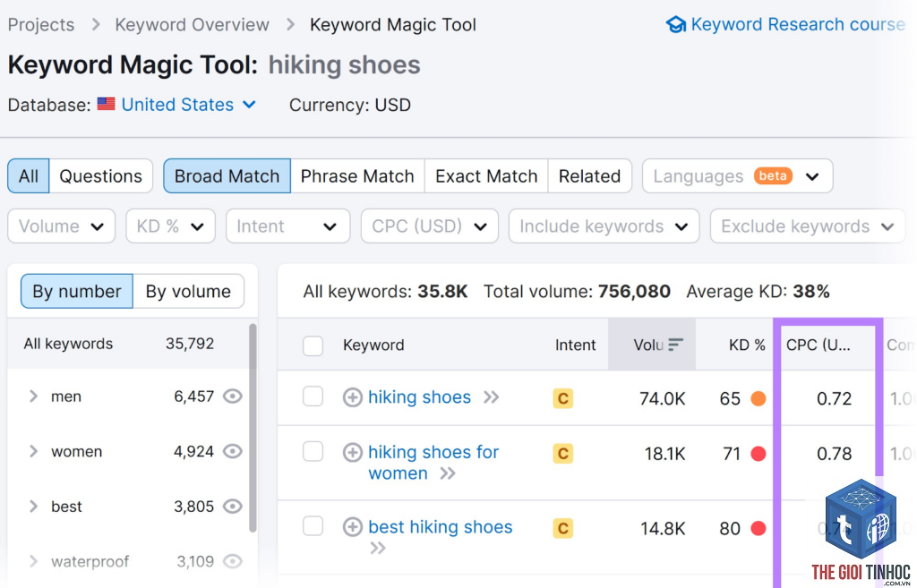
Task: Add best hiking shoes with plus icon
Action: tap(352, 527)
